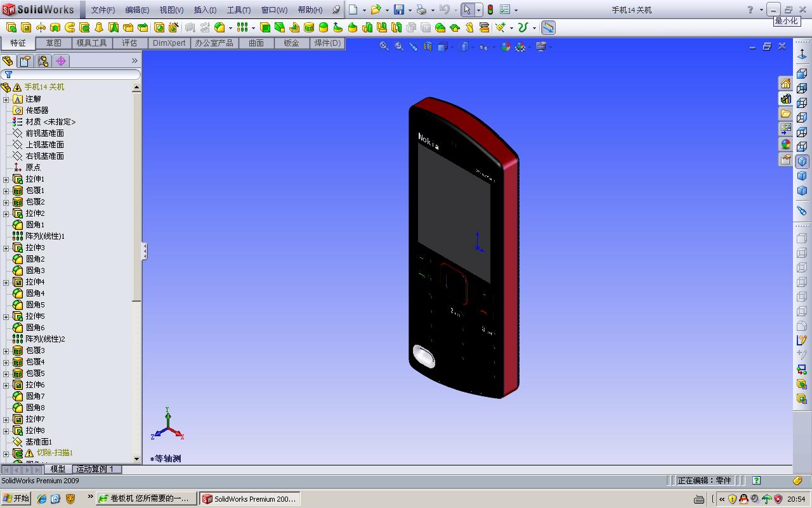Viewport: 812px width, 508px height.
Task: Open the ConfigurationManager tab icon
Action: tap(43, 61)
